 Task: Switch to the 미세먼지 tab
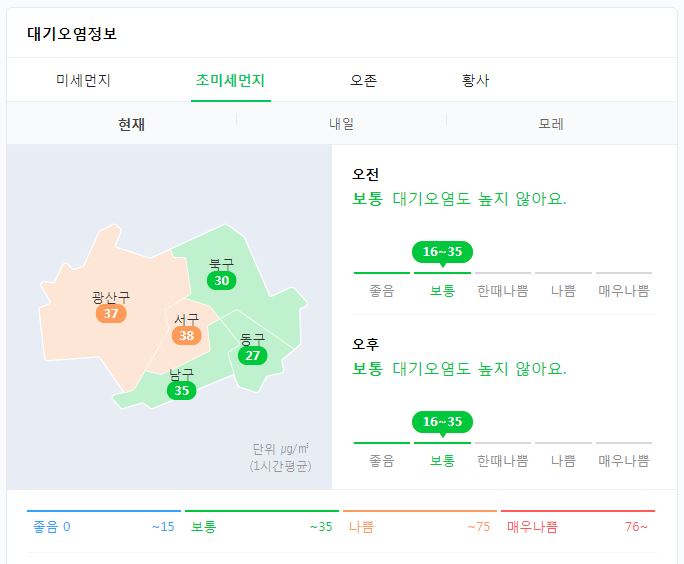pos(83,80)
